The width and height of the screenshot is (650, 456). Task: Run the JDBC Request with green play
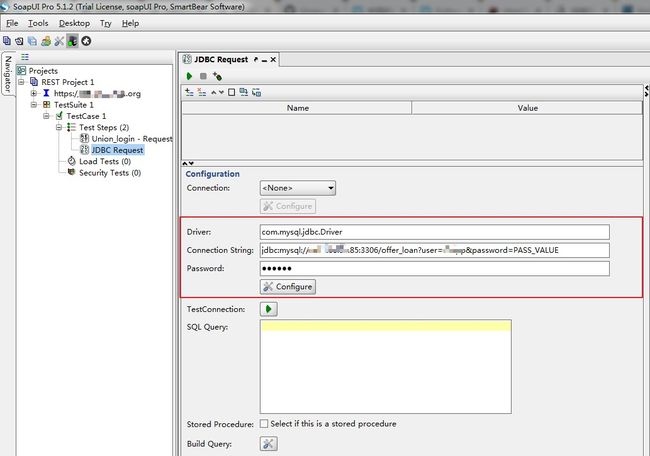click(x=189, y=76)
